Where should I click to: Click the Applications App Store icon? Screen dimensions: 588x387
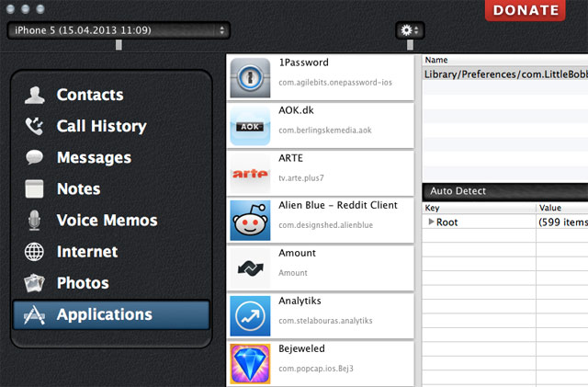[34, 314]
